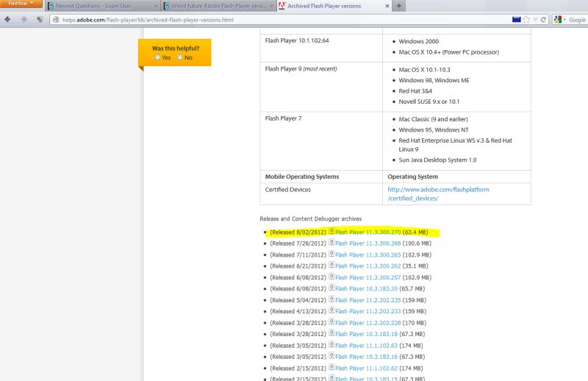Viewport: 588px width, 381px height.
Task: Go back to previous page
Action: (7, 20)
